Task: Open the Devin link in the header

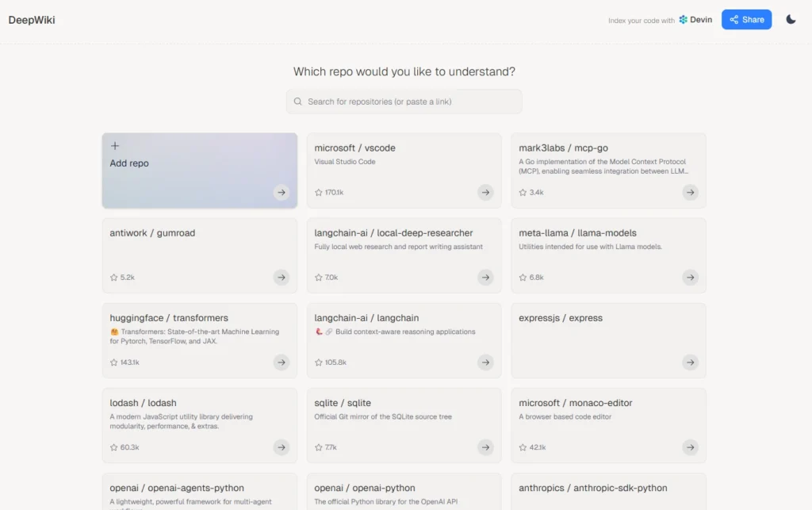Action: coord(695,20)
